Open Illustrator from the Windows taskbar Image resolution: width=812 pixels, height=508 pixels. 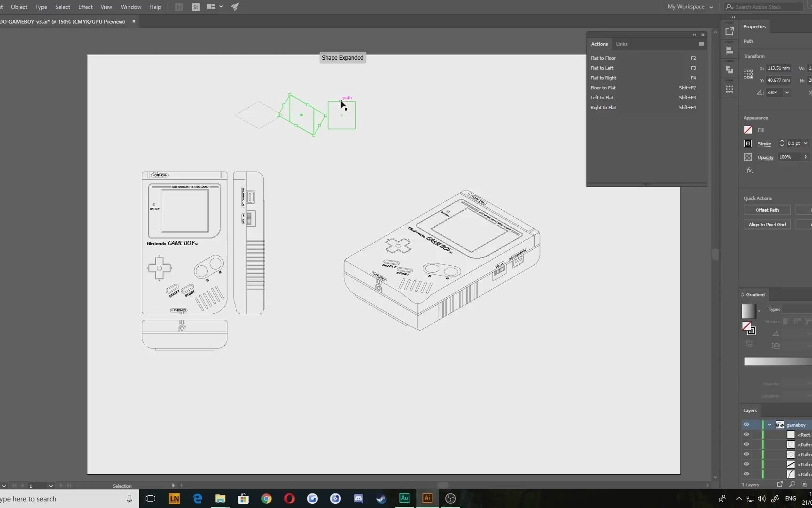coord(427,499)
